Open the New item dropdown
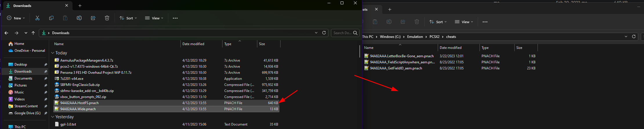This screenshot has width=644, height=129. [16, 18]
